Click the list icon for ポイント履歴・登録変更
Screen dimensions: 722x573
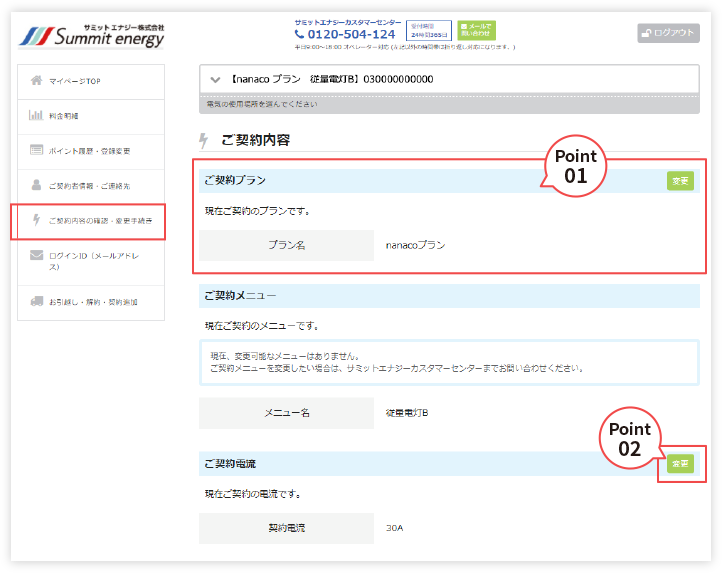36,150
